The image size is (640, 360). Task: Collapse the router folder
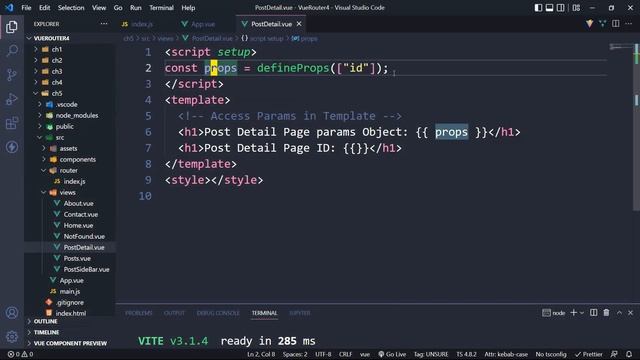(68, 171)
